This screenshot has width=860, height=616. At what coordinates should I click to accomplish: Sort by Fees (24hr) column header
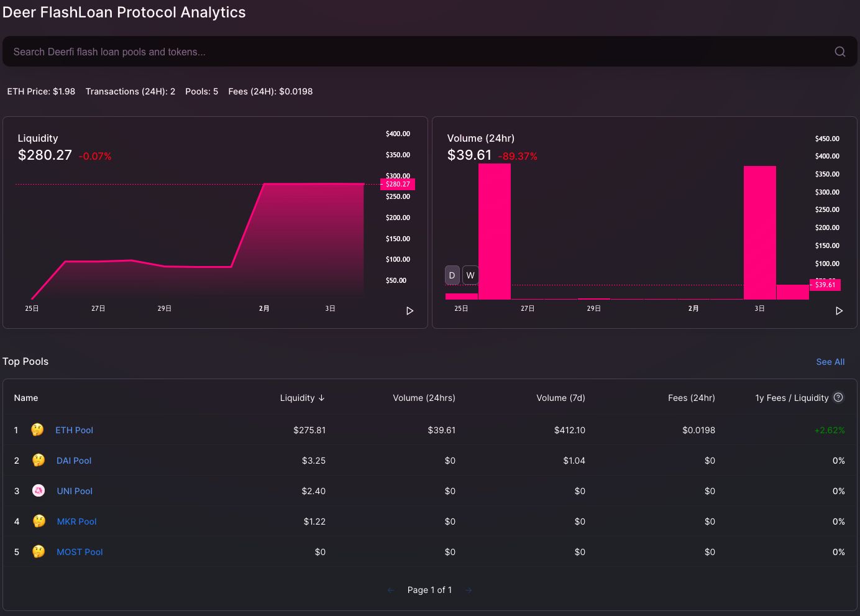pyautogui.click(x=692, y=398)
